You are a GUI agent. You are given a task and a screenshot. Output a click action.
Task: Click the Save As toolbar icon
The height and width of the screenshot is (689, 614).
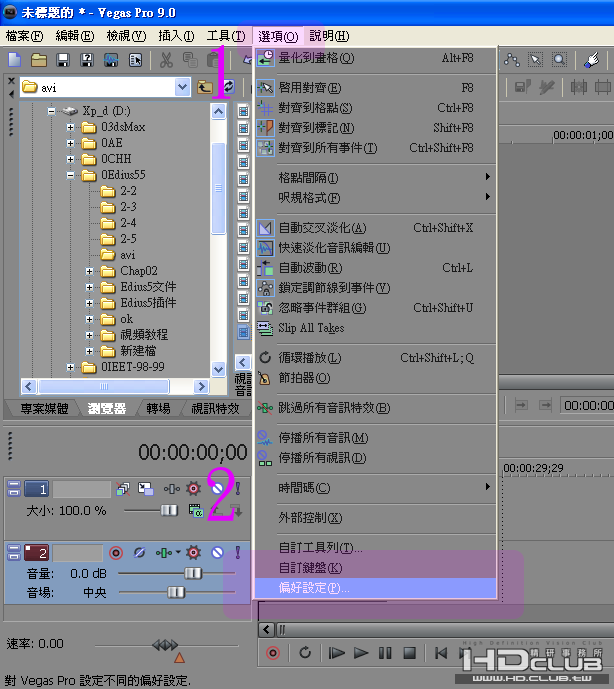click(x=87, y=60)
